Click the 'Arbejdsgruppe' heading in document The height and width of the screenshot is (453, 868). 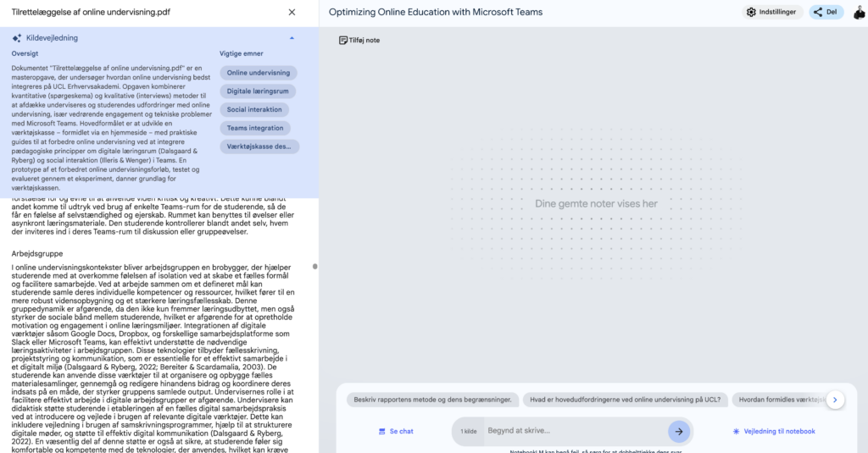coord(37,254)
